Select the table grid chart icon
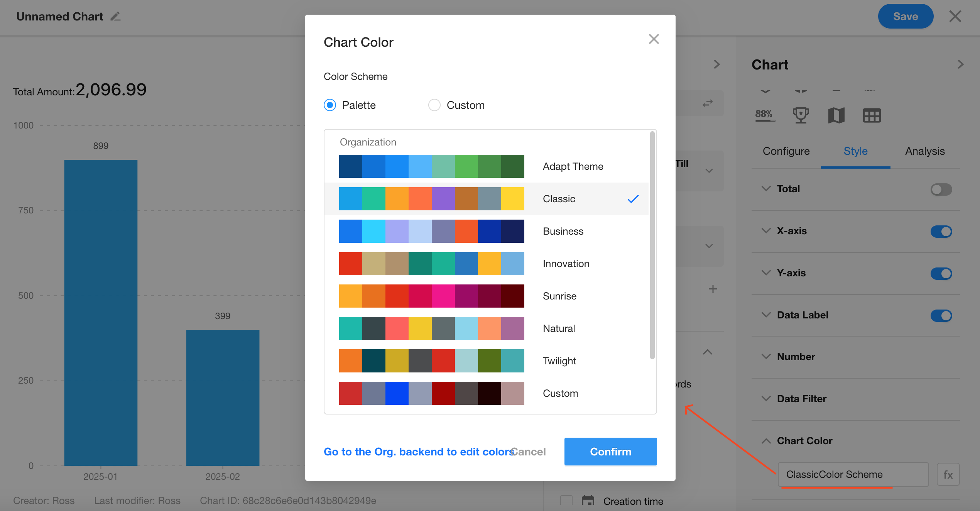Image resolution: width=980 pixels, height=511 pixels. pos(872,115)
